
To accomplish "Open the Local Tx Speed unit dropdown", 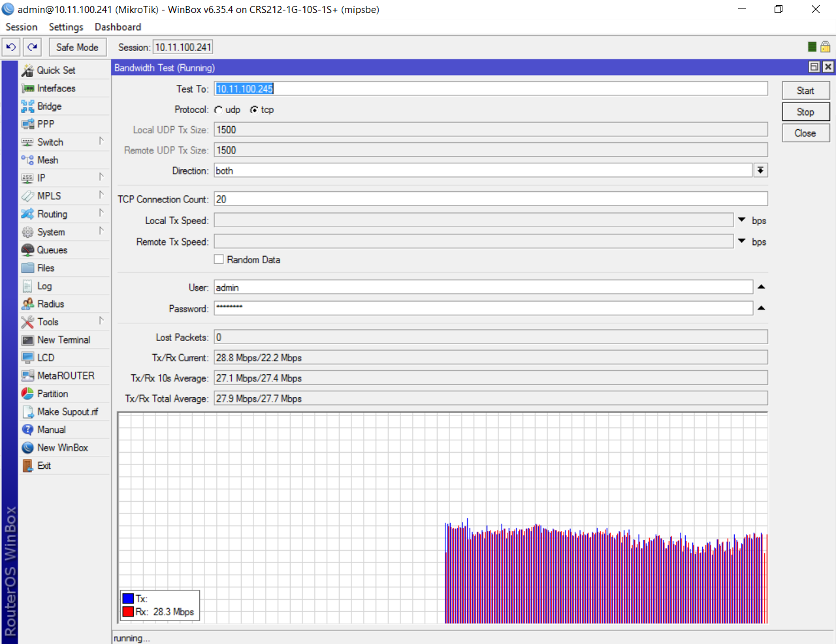I will click(741, 219).
